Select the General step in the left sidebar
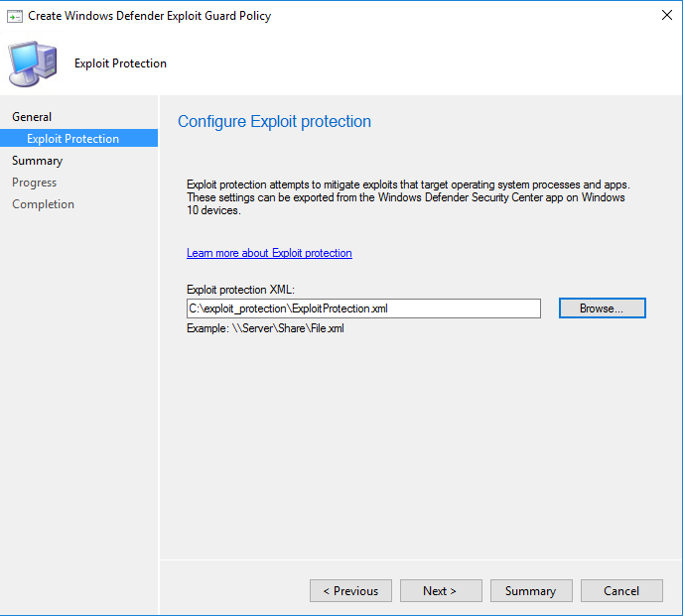 coord(32,117)
